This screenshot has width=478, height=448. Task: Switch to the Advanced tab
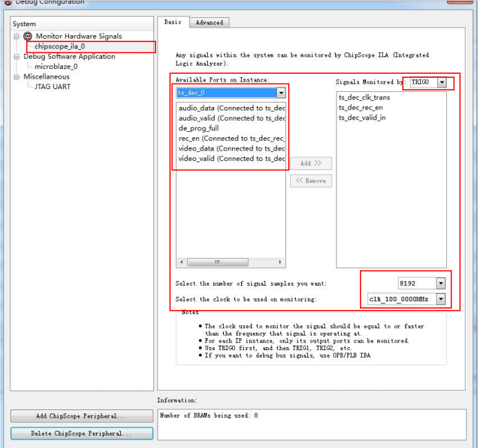(x=209, y=22)
